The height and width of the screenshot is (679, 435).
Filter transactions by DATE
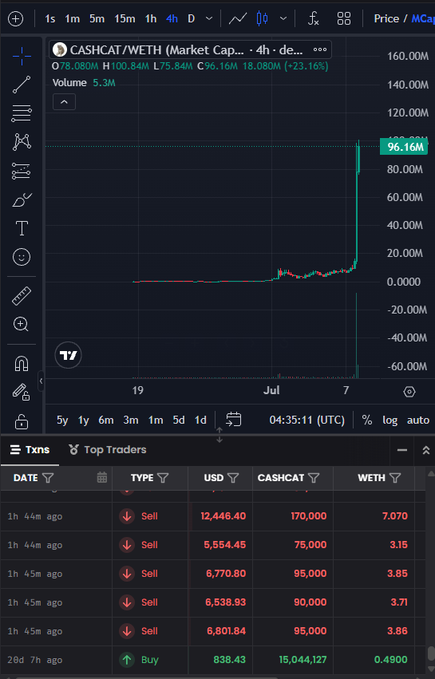48,478
